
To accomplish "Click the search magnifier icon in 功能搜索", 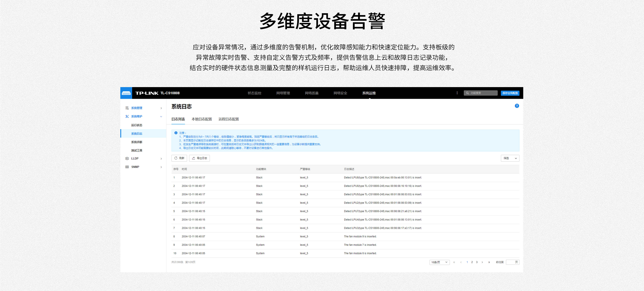I will 467,93.
